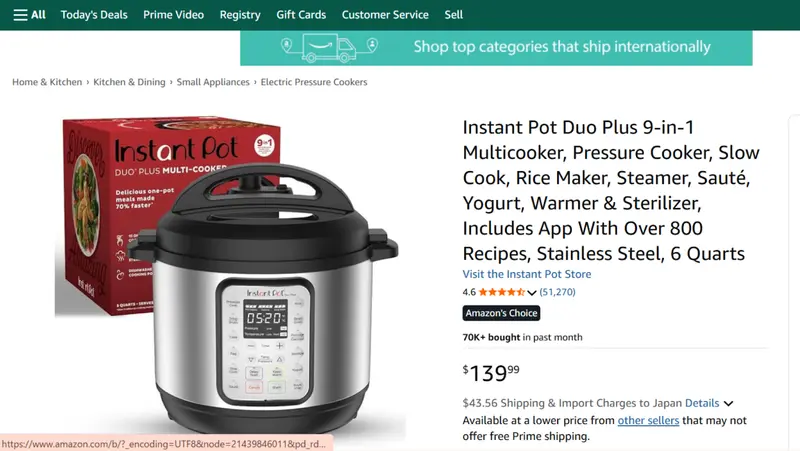This screenshot has width=800, height=451.
Task: Navigate to Home & Kitchen breadcrumb
Action: (47, 82)
